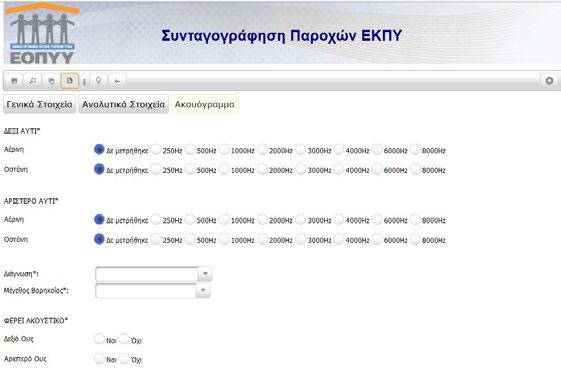Expand the Μέγεθος Βαρηκοΐας dropdown arrow

203,290
